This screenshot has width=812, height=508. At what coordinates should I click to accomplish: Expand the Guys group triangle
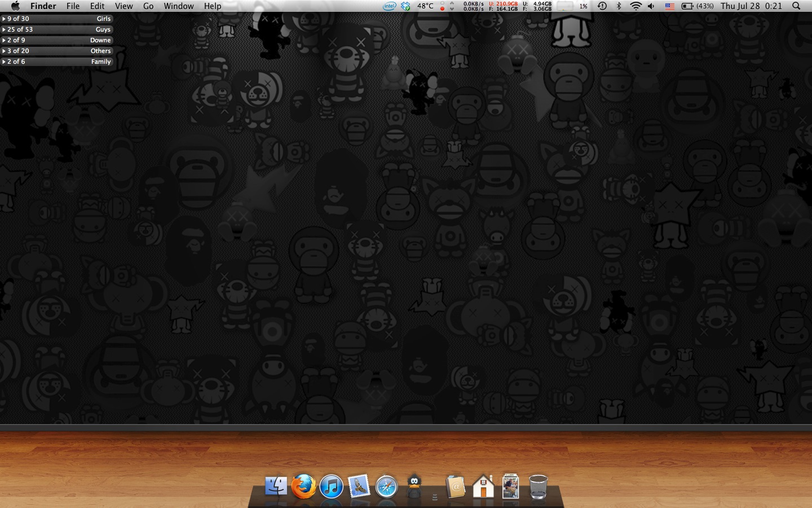[4, 29]
